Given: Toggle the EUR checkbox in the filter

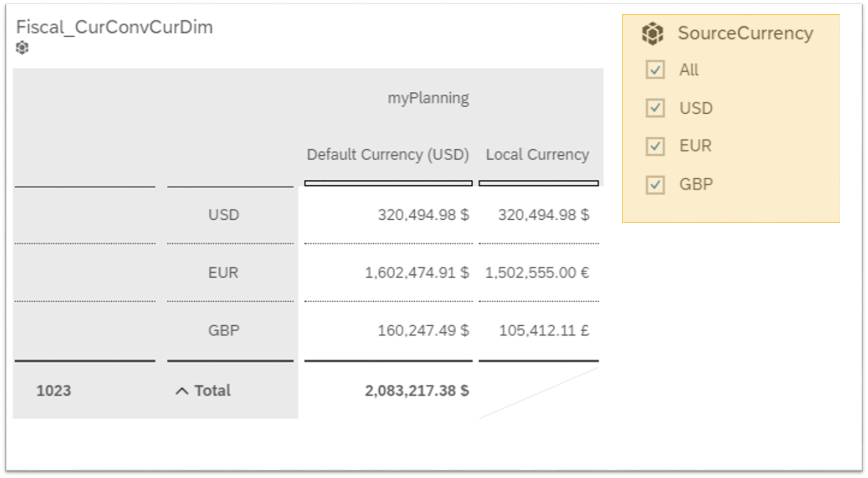Looking at the screenshot, I should click(655, 146).
